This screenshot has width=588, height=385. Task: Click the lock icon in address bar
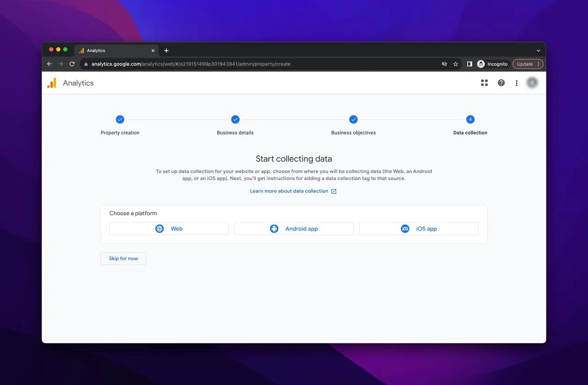tap(86, 64)
